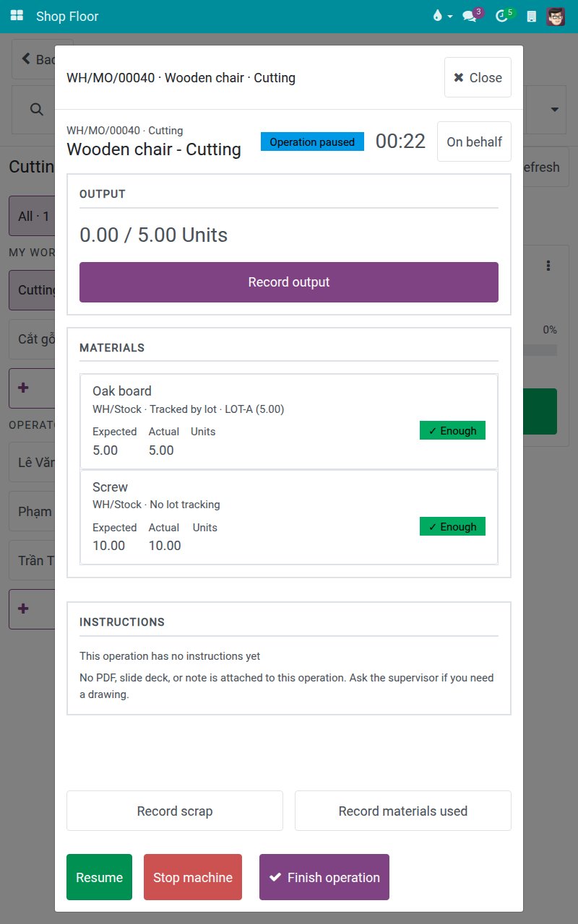578x924 pixels.
Task: Click the Record output button
Action: tap(289, 282)
